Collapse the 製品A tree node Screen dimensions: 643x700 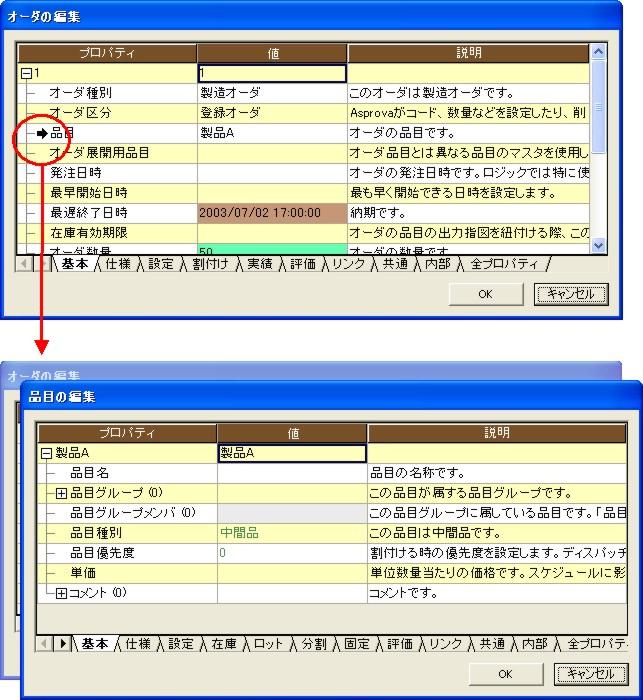coord(46,454)
